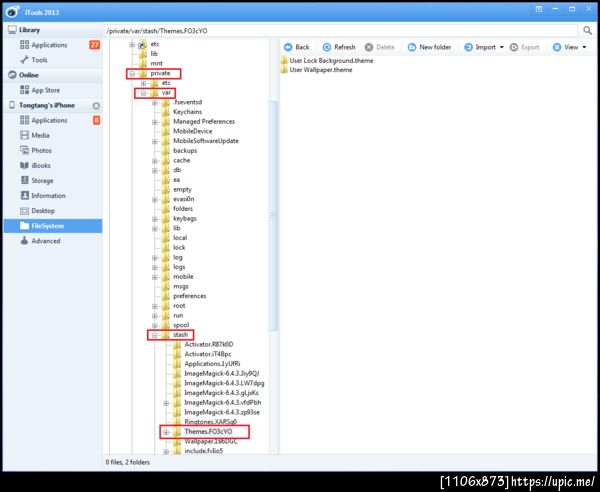Expand the keybags folder node
Image resolution: width=600 pixels, height=492 pixels.
(x=155, y=219)
